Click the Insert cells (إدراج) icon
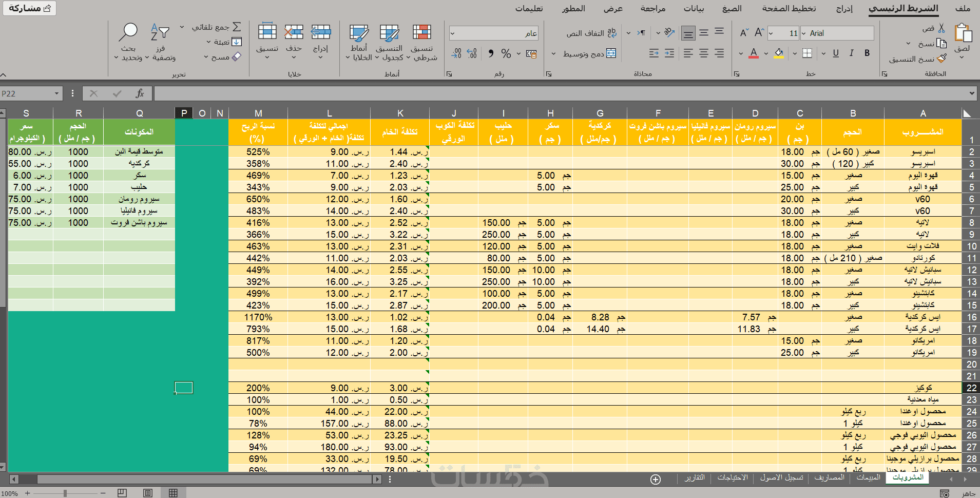 tap(321, 32)
